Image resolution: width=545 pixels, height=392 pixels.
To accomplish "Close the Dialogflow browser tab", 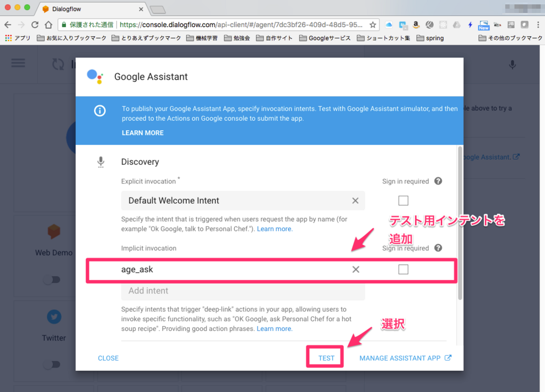I will click(x=141, y=9).
